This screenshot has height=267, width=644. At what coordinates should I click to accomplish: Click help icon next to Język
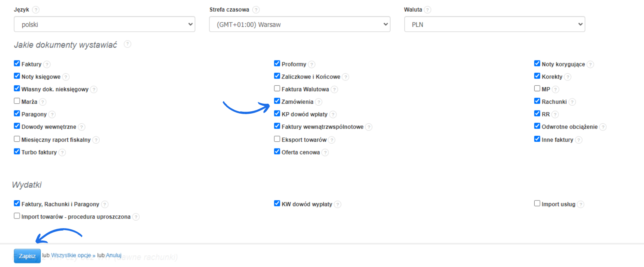pyautogui.click(x=36, y=10)
